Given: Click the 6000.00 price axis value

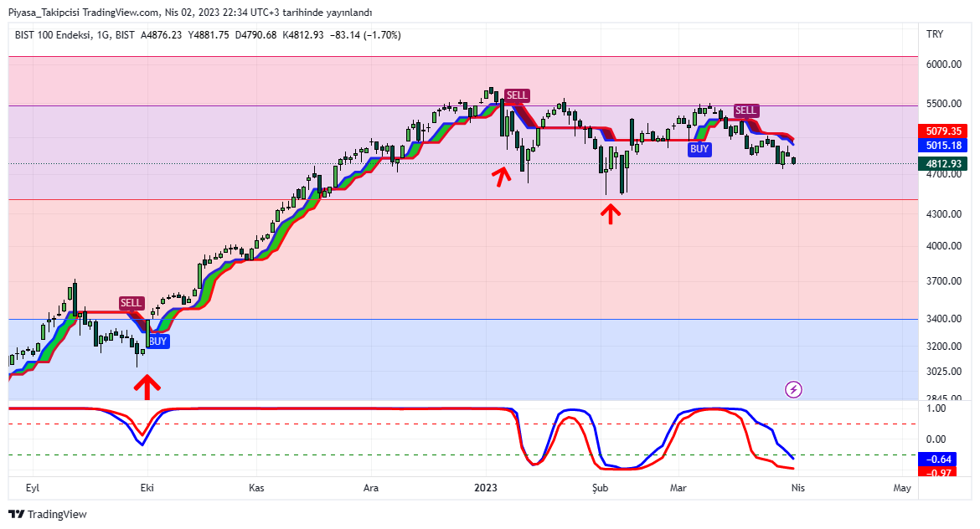Looking at the screenshot, I should click(944, 64).
